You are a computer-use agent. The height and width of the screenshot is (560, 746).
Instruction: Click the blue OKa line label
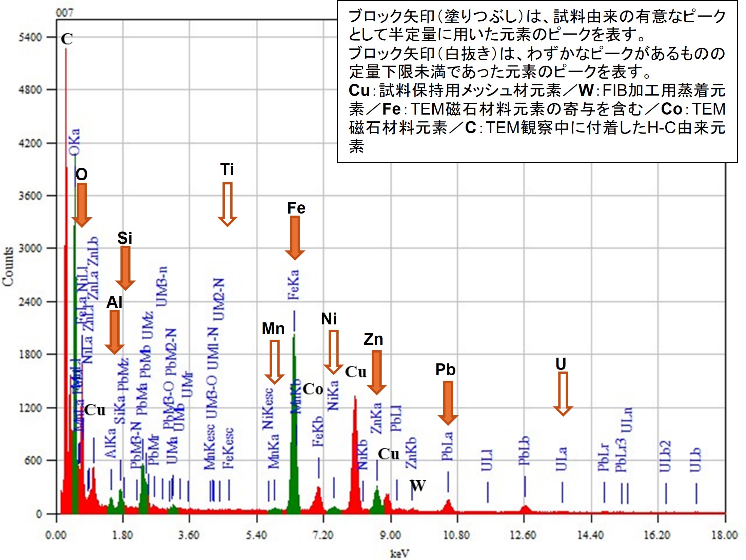[x=74, y=142]
